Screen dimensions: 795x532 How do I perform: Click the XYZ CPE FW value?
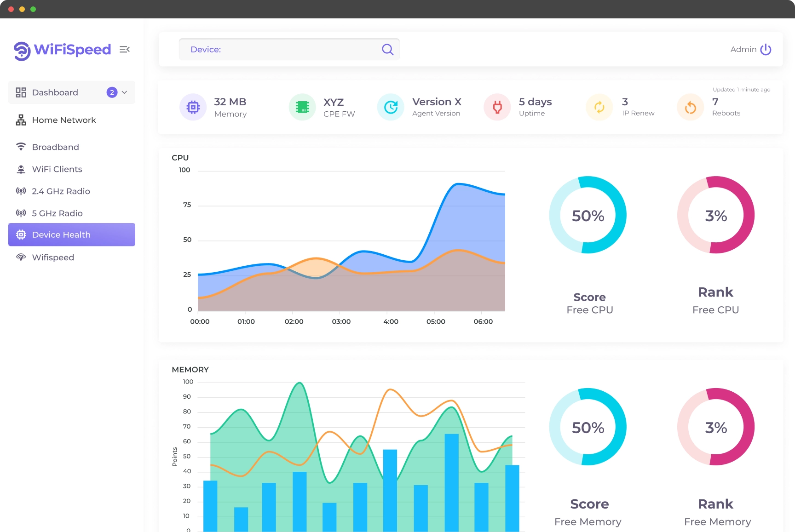[x=334, y=102]
